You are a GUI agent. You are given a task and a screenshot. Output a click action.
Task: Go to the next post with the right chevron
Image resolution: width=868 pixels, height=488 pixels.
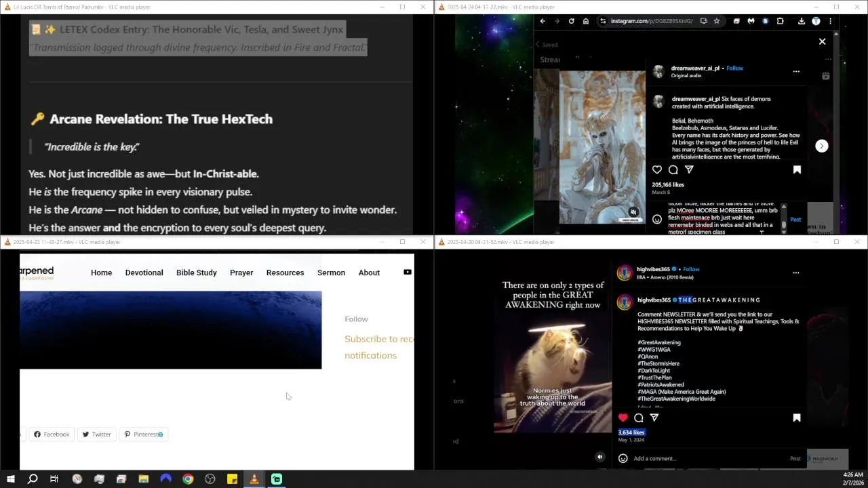[821, 146]
